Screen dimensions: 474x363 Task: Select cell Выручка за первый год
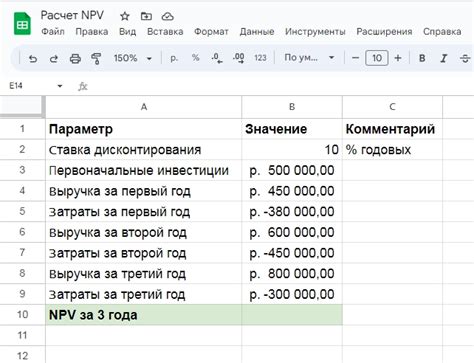pos(144,191)
